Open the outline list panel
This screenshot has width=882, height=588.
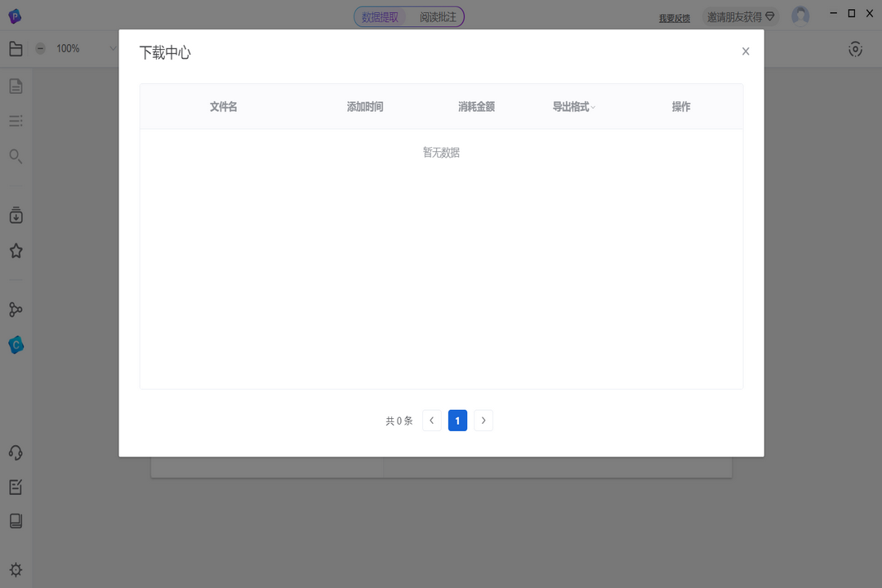16,121
